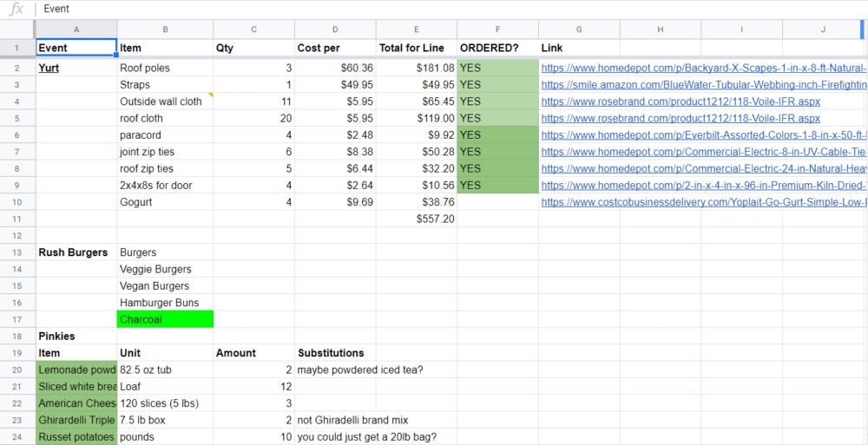Select the joint zip ties cell
This screenshot has height=445, width=868.
pos(165,152)
